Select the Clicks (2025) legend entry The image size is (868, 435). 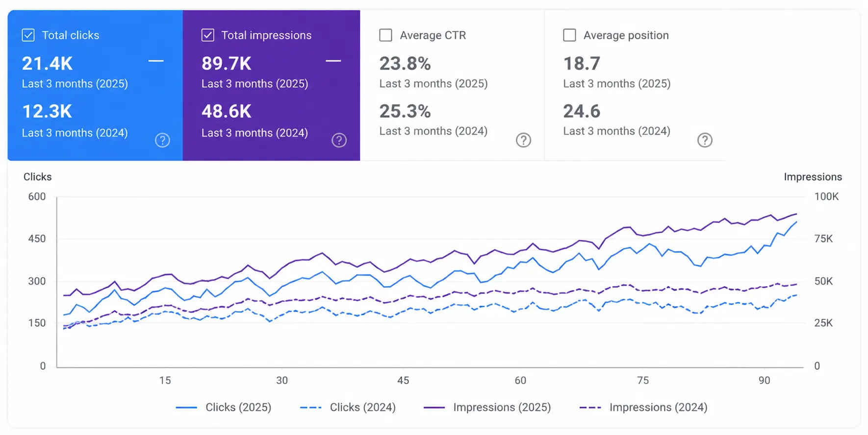click(224, 407)
